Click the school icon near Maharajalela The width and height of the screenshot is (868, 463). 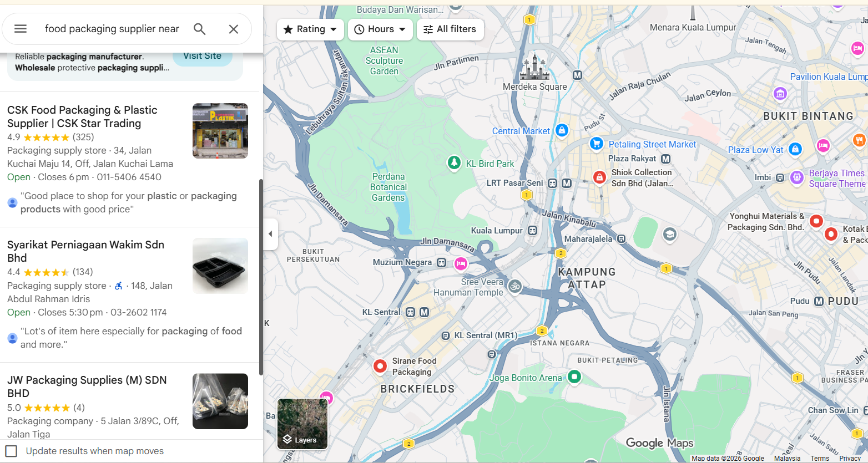point(670,234)
